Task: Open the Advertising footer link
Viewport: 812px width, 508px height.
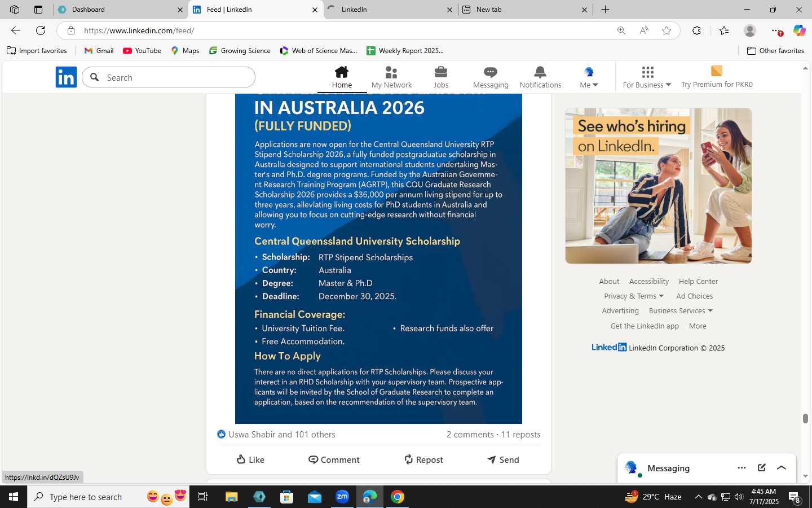Action: point(620,310)
